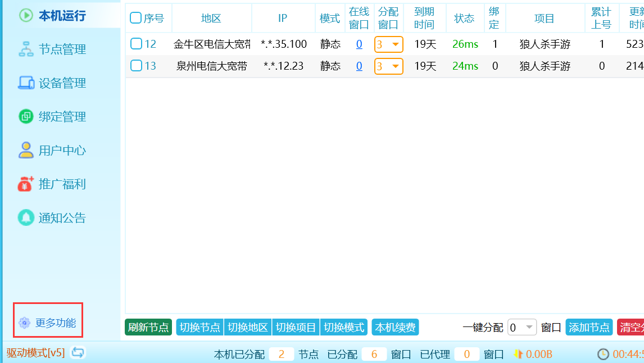Click the 本机续费 button
This screenshot has width=644, height=363.
395,327
